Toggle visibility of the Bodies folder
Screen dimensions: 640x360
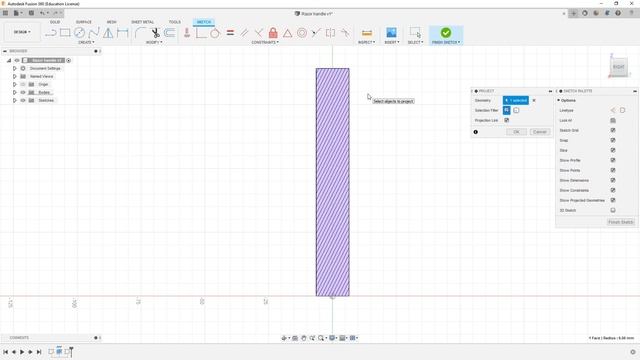click(23, 92)
